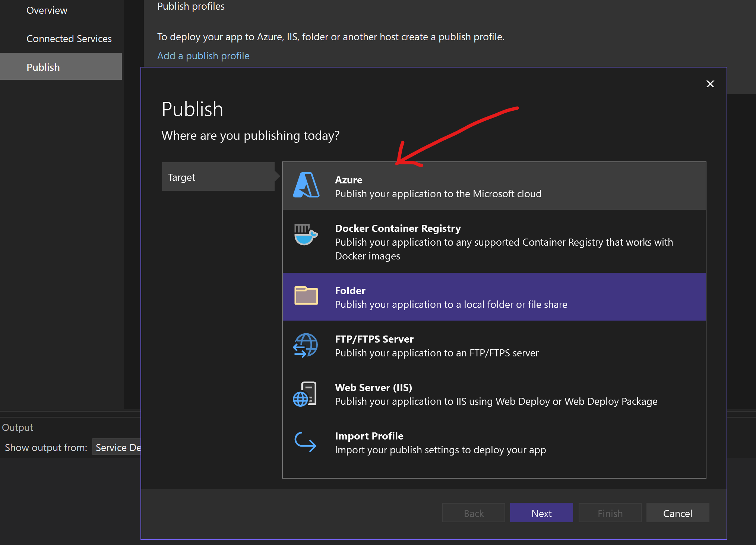
Task: Select the Folder target heading
Action: pos(350,290)
